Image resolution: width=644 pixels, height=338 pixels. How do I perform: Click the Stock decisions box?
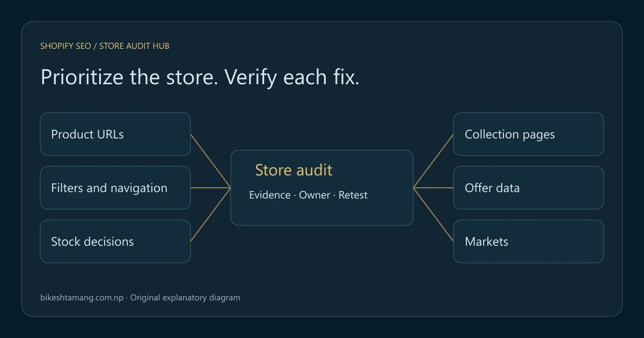point(115,241)
